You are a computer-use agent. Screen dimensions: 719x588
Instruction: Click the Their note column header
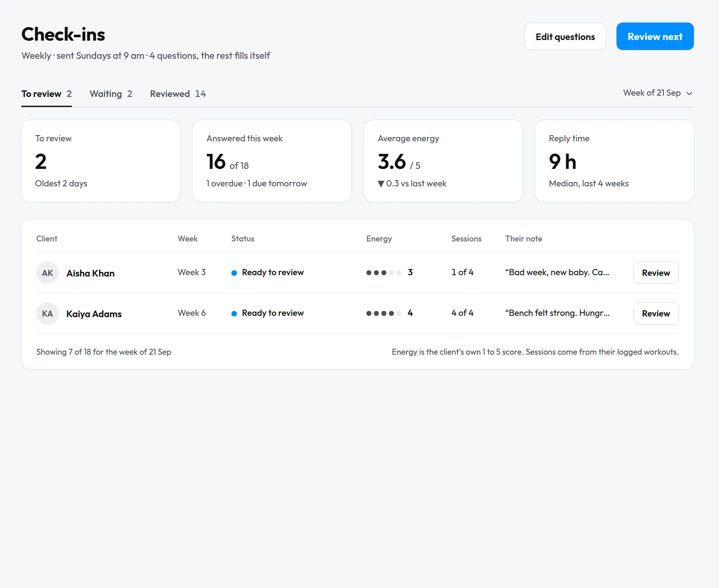523,238
